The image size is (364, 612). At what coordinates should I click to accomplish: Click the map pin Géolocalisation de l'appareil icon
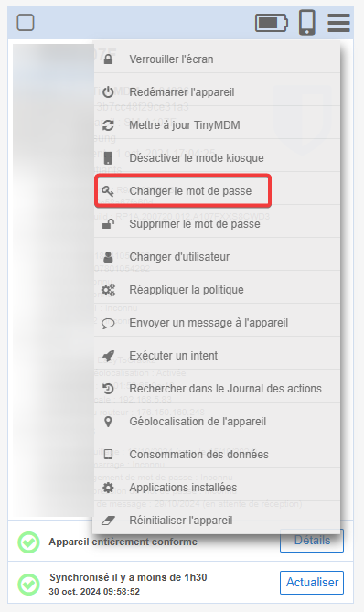109,422
